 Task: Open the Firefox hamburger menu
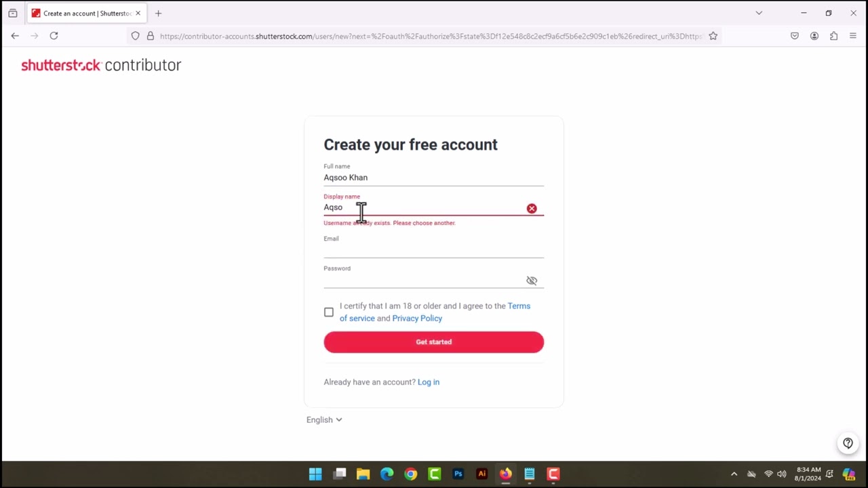pyautogui.click(x=853, y=36)
